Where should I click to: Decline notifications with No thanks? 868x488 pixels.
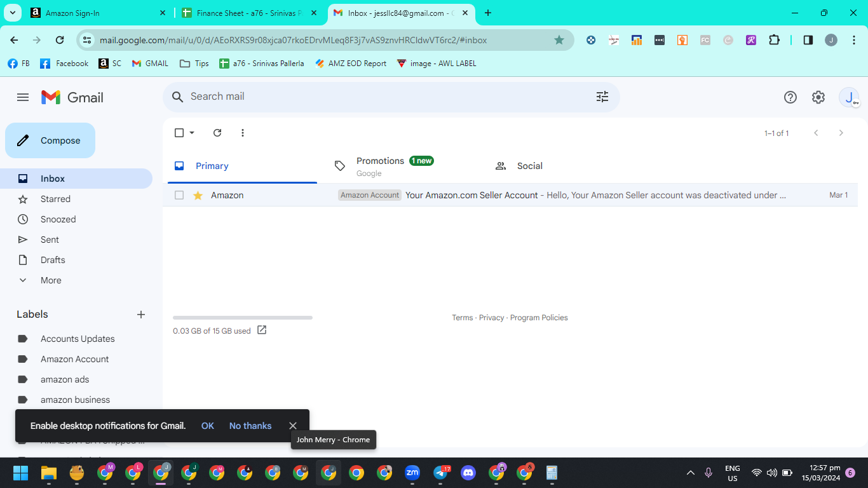(250, 426)
